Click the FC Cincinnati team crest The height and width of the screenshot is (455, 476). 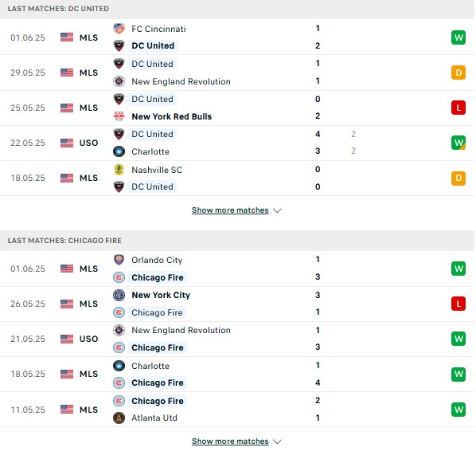tap(119, 29)
